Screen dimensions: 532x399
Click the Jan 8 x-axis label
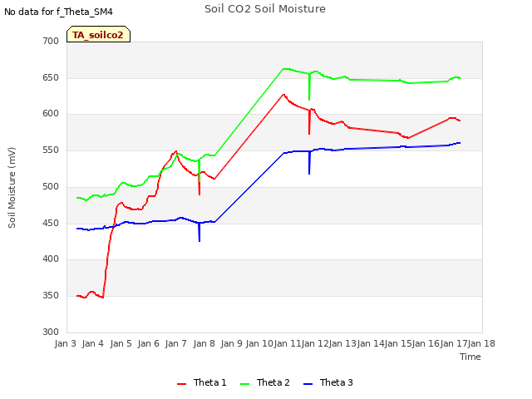(204, 343)
